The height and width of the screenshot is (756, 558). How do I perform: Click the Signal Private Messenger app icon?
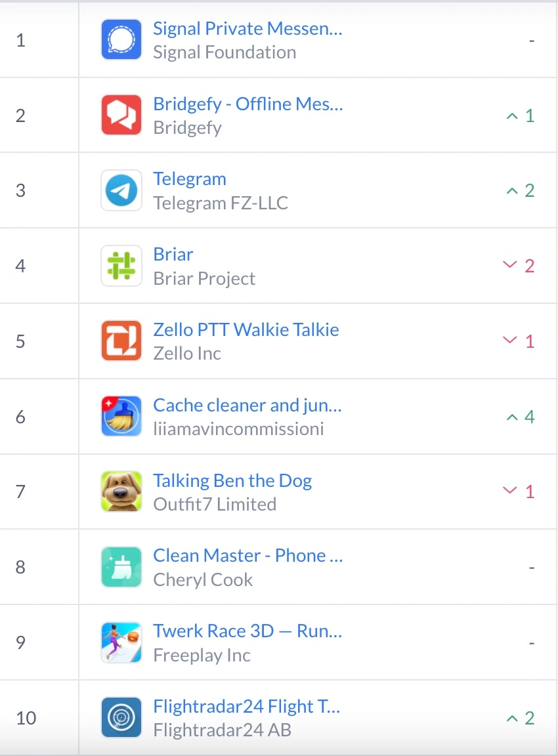pos(121,40)
